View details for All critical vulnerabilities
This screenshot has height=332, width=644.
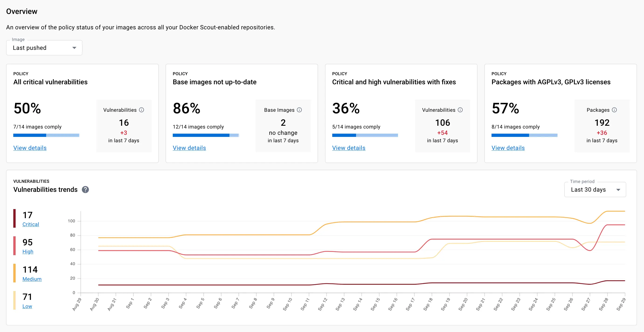[x=30, y=148]
